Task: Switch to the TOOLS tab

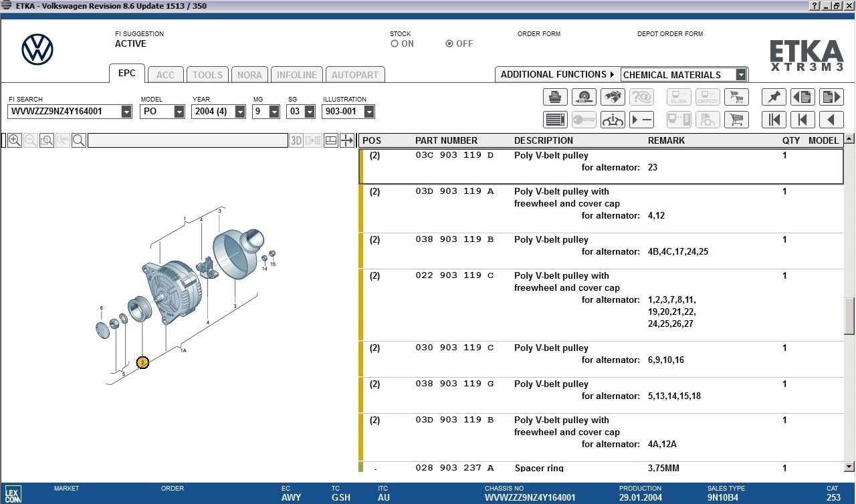Action: coord(207,74)
